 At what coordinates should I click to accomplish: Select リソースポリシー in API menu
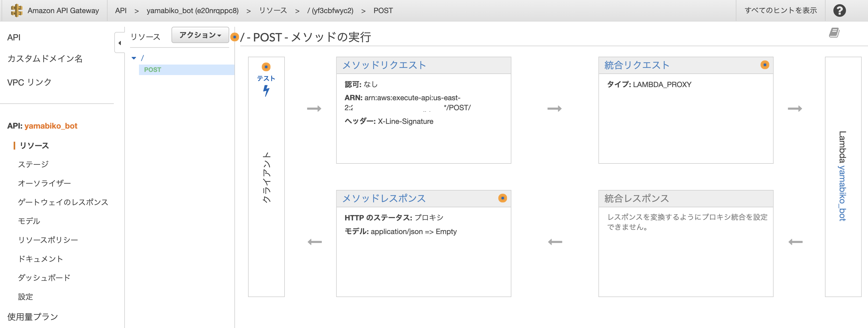[x=48, y=240]
